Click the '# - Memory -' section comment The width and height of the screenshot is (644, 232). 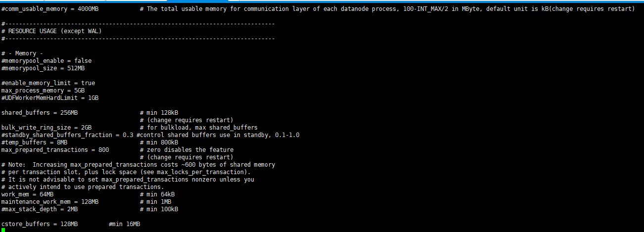pos(22,53)
